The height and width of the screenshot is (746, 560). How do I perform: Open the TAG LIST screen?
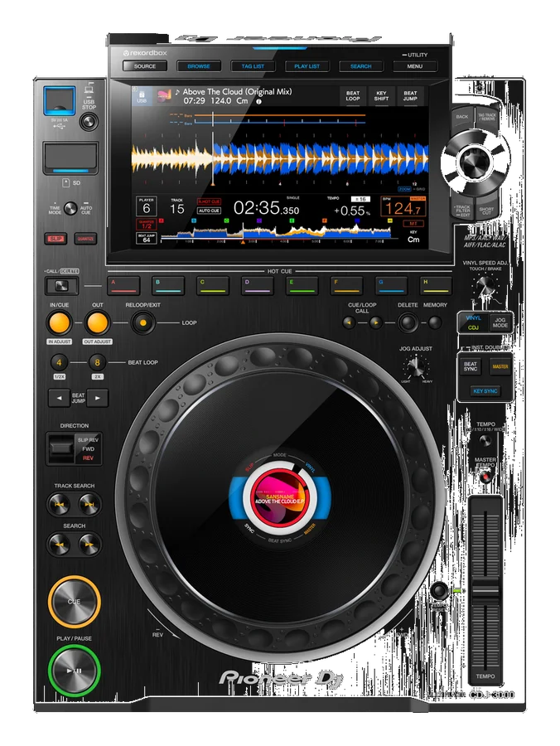tap(253, 66)
